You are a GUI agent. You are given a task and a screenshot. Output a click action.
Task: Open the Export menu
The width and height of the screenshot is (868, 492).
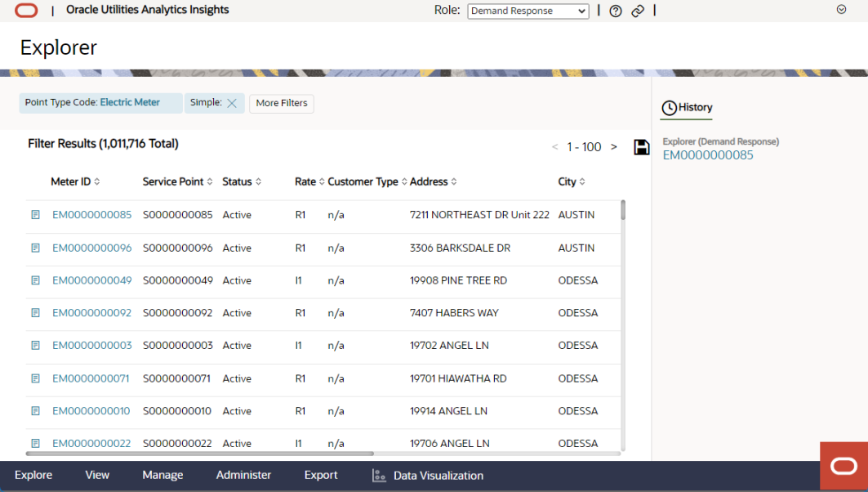(321, 476)
